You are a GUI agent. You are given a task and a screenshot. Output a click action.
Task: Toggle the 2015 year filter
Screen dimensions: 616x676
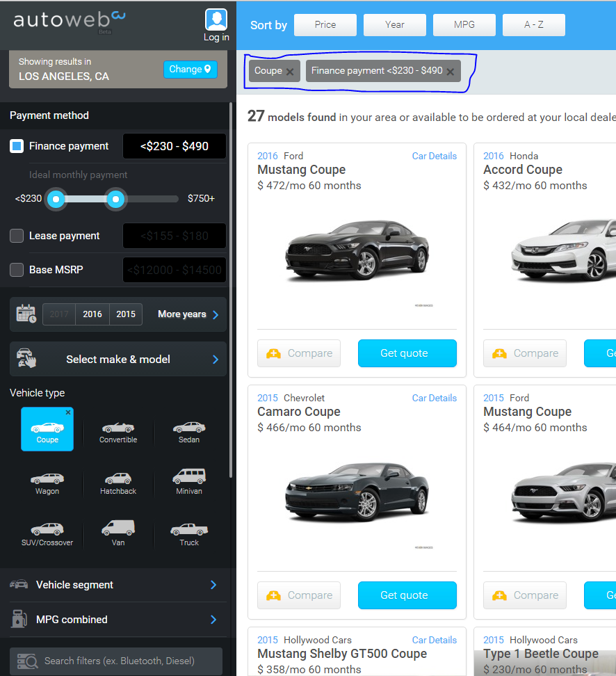[126, 314]
